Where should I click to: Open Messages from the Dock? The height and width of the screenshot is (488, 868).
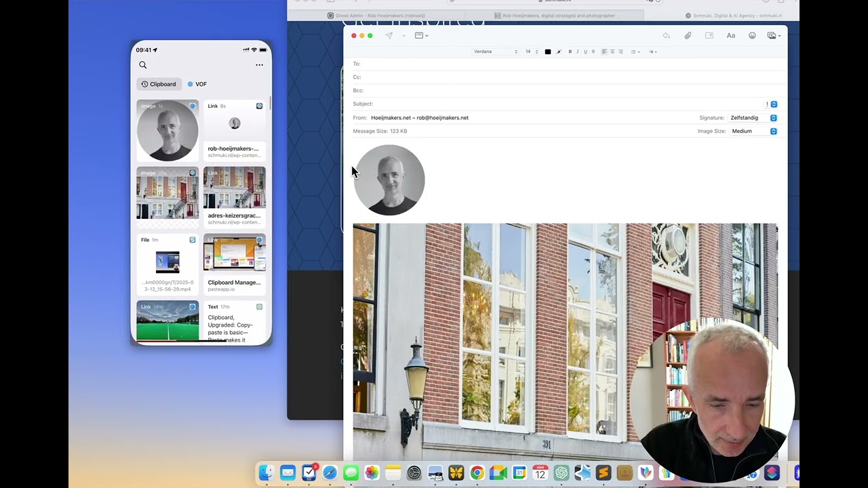[x=351, y=472]
